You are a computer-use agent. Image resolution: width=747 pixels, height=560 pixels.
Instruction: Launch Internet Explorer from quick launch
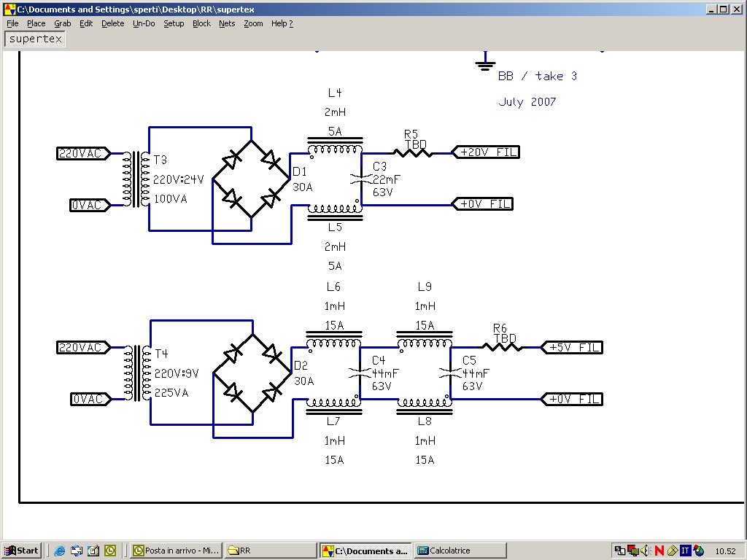[x=60, y=551]
